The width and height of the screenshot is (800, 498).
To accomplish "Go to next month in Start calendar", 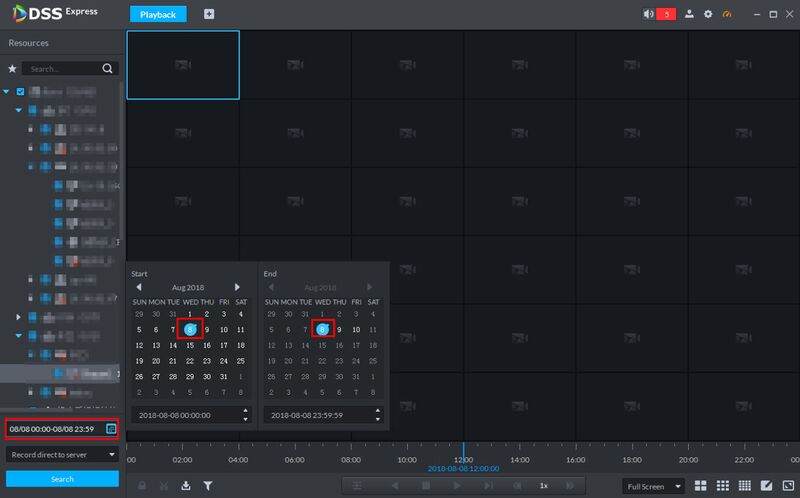I will (x=237, y=287).
